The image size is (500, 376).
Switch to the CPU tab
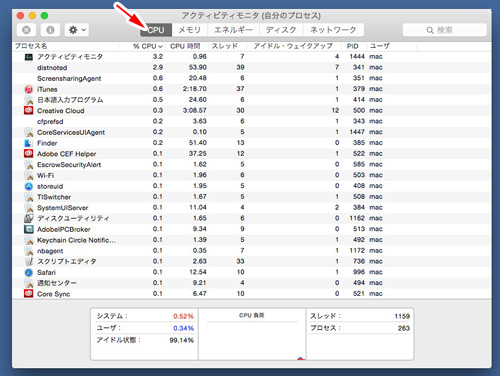coord(156,30)
